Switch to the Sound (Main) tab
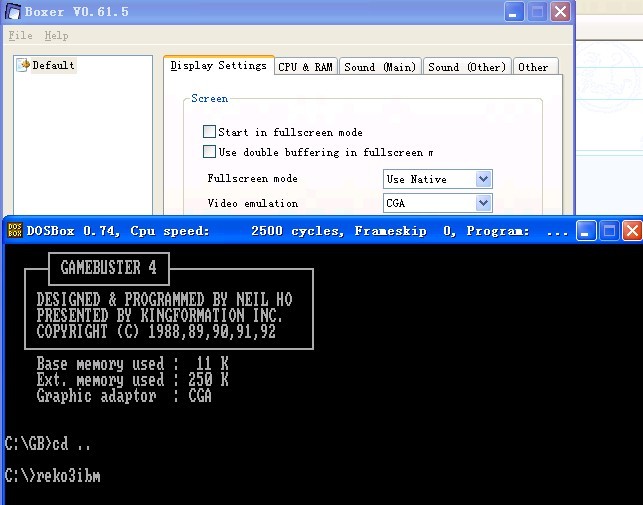643x505 pixels. (379, 67)
